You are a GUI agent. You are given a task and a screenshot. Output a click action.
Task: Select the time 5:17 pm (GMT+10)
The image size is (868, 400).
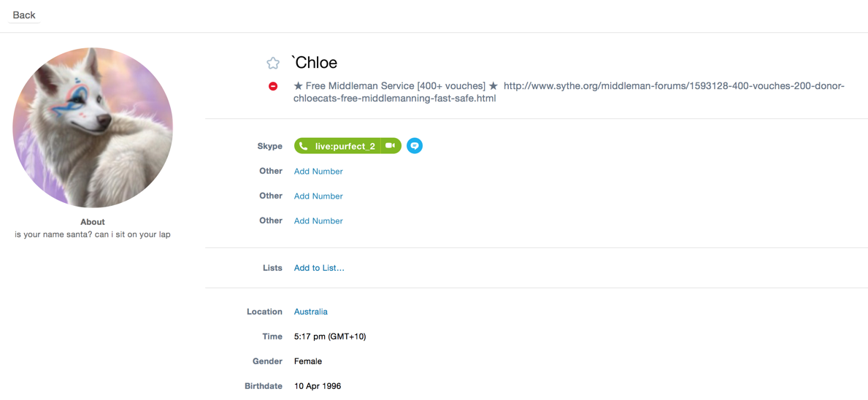(x=330, y=336)
